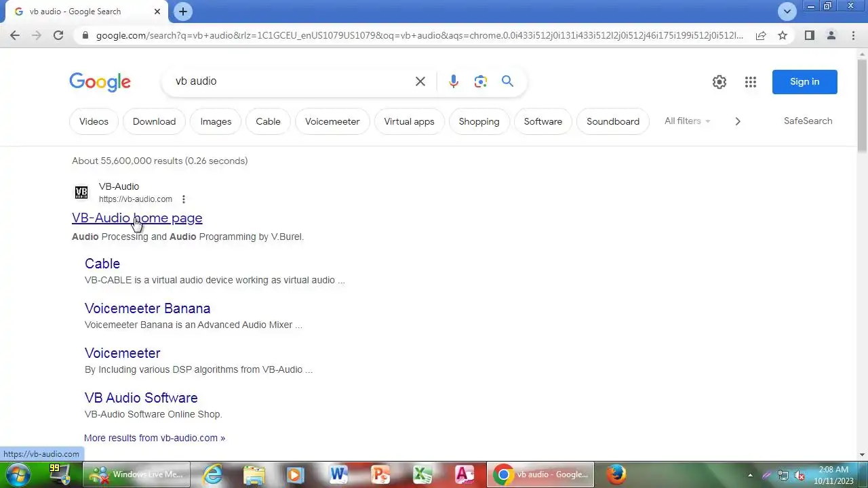Image resolution: width=868 pixels, height=488 pixels.
Task: Start search by voice
Action: point(454,81)
